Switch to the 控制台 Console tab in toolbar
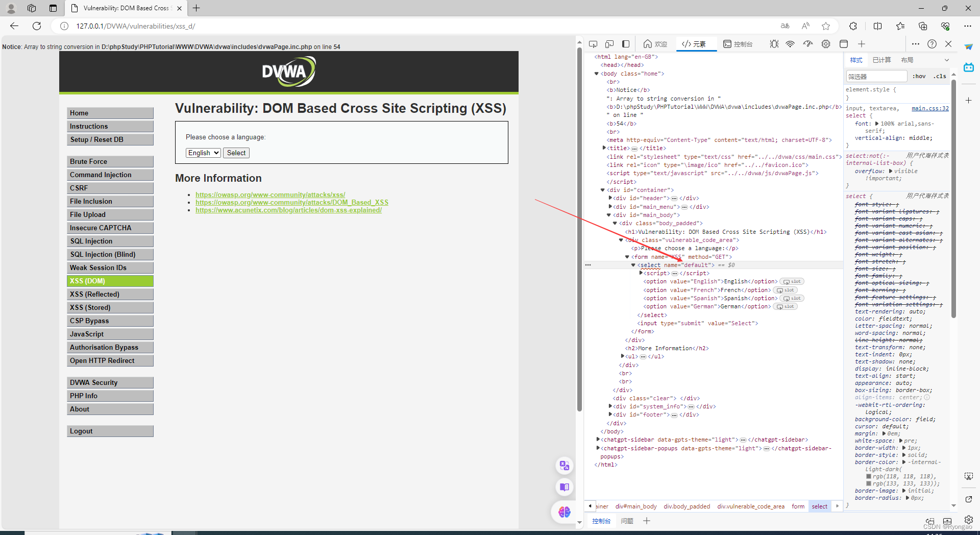 pyautogui.click(x=738, y=44)
